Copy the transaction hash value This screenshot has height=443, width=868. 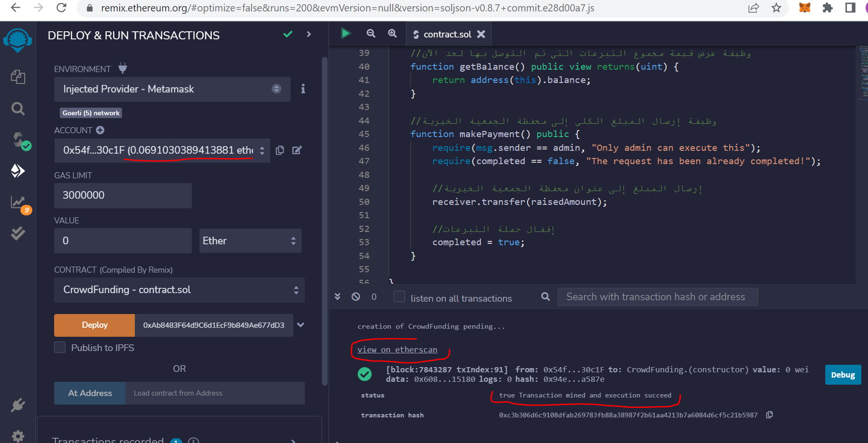(x=769, y=415)
